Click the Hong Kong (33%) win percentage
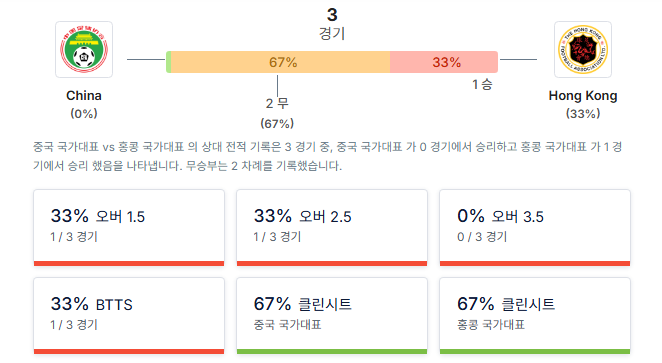The width and height of the screenshot is (662, 363). (583, 114)
